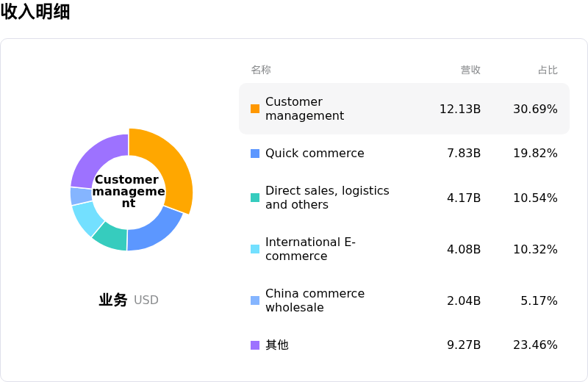Click the 4.17B revenue value
The image size is (588, 382).
[464, 198]
